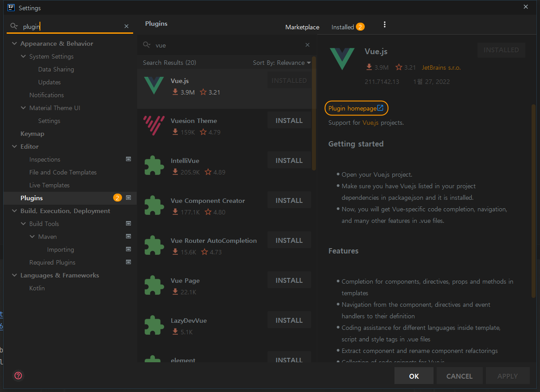Click the Vue Router AutoCompletion puzzle icon
The image size is (540, 392).
(x=154, y=245)
